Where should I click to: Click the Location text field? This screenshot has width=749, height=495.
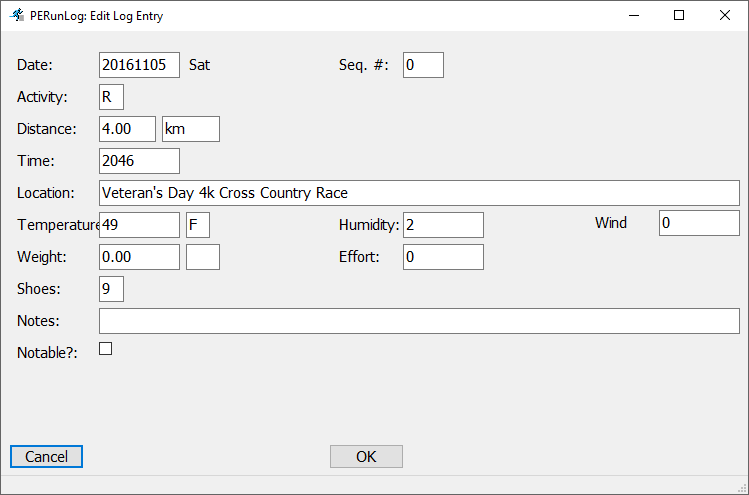pos(419,193)
